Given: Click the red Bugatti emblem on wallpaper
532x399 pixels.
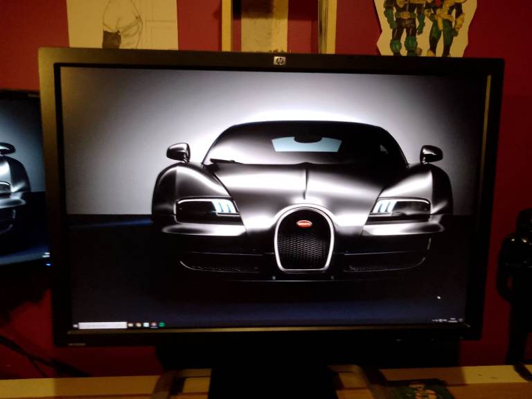Looking at the screenshot, I should click(304, 223).
